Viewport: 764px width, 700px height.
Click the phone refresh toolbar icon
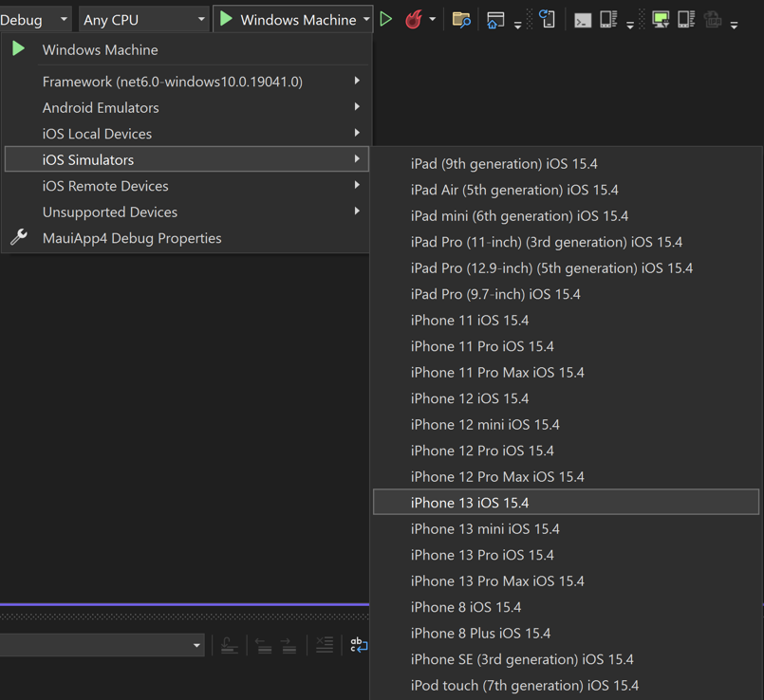[x=547, y=18]
